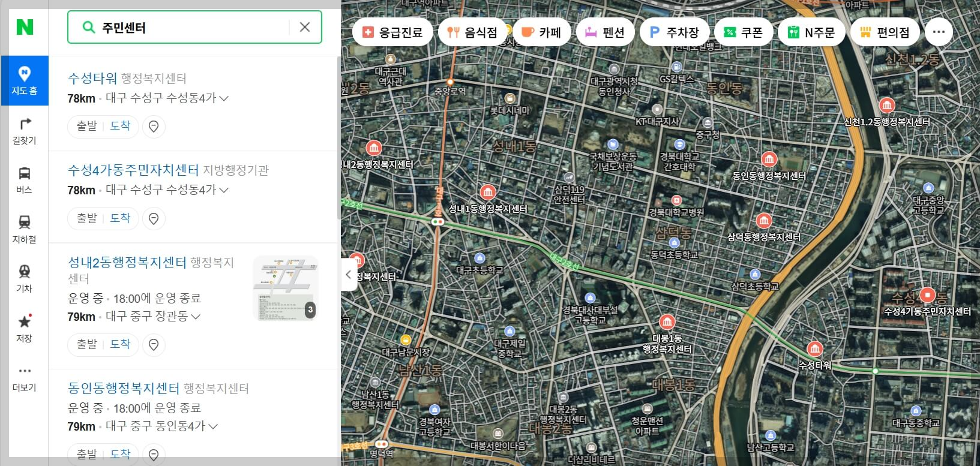Click 성내2동행정복지센터 map marker
The height and width of the screenshot is (466, 980).
coord(374,148)
